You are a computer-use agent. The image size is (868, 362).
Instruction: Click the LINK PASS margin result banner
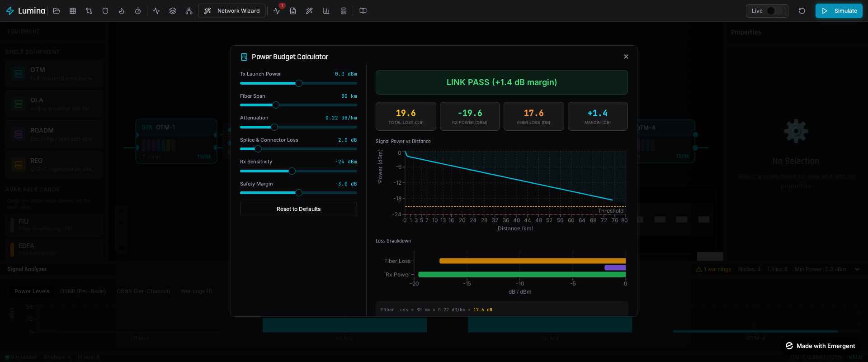(x=502, y=82)
